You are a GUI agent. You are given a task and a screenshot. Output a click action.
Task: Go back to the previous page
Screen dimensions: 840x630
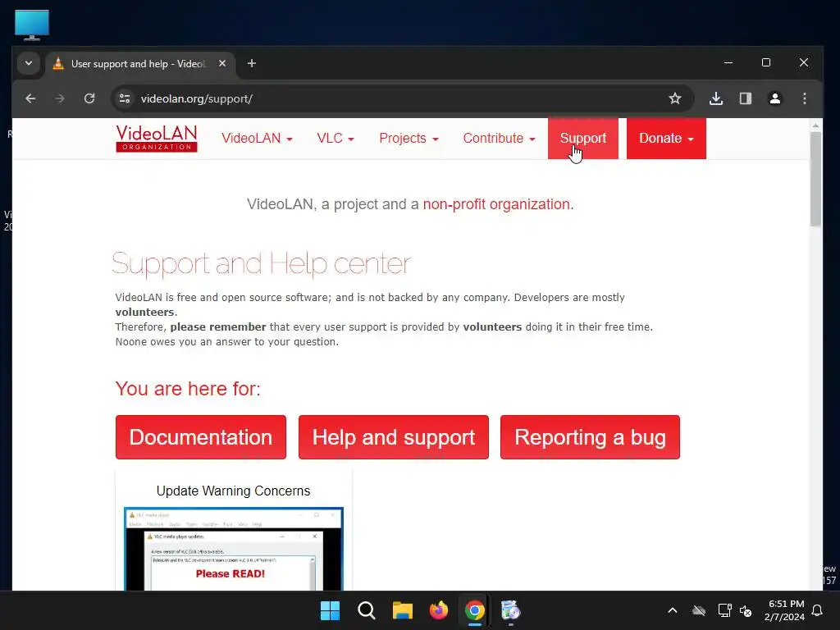pyautogui.click(x=30, y=98)
